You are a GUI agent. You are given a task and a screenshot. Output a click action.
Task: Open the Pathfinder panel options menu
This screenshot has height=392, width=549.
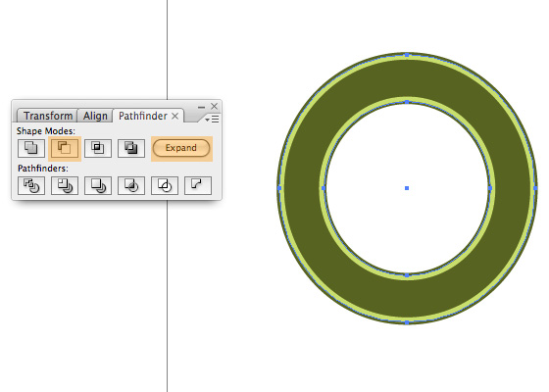[x=212, y=119]
